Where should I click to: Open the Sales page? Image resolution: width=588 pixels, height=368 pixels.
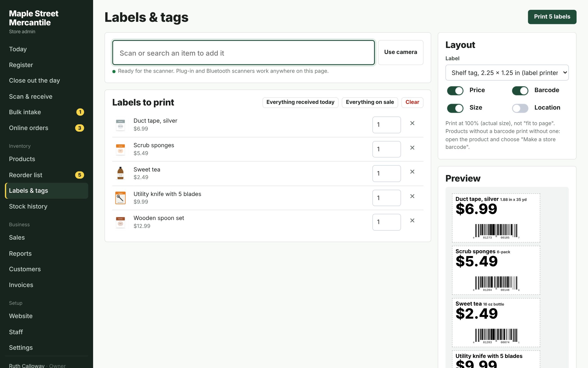[x=46, y=237]
